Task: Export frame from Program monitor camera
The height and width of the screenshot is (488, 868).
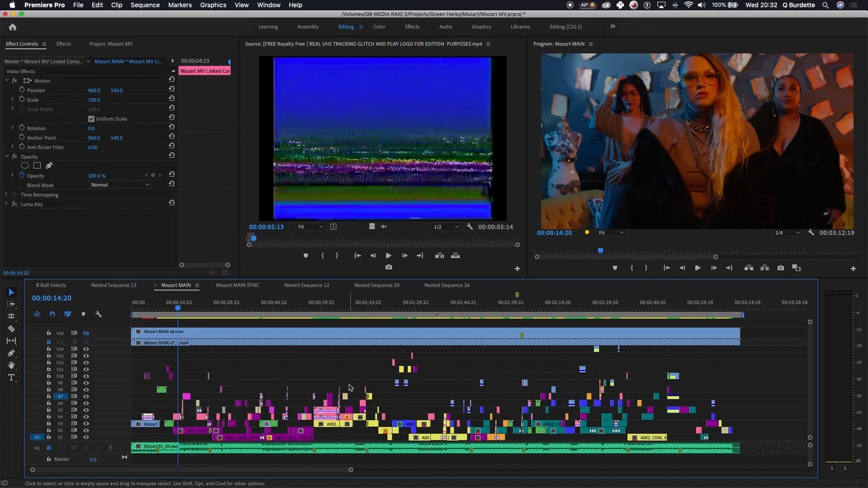Action: 781,268
